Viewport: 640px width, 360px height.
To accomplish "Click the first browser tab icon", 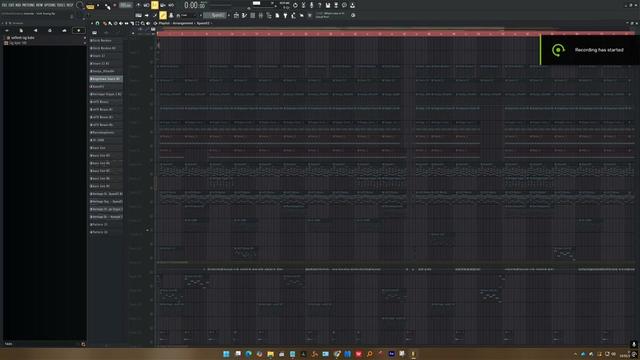I will [7, 30].
